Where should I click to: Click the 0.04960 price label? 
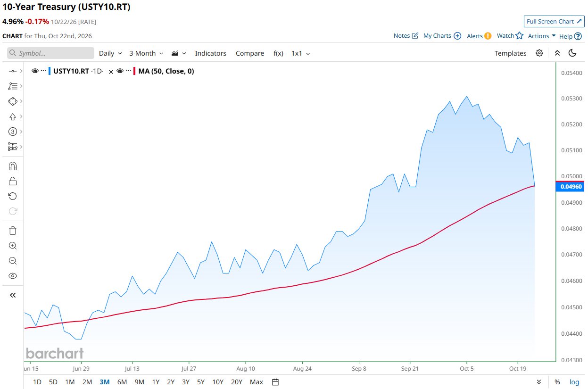[x=571, y=187]
